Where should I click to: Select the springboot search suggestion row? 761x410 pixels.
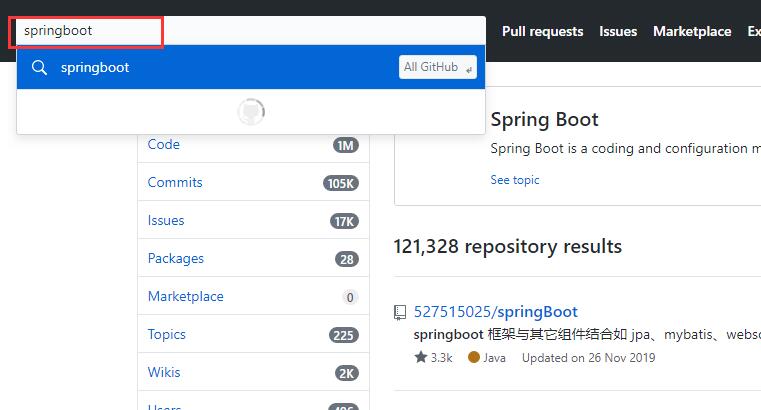point(251,67)
